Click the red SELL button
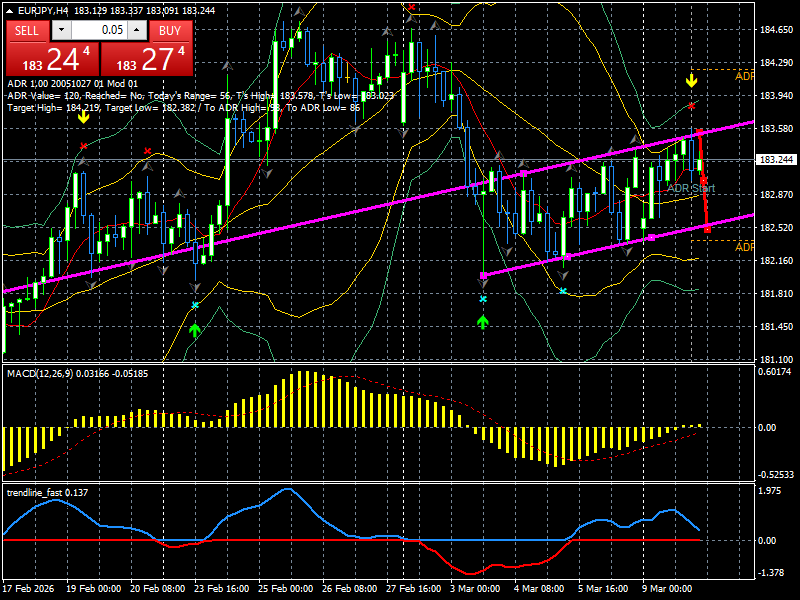This screenshot has height=600, width=800. [27, 31]
